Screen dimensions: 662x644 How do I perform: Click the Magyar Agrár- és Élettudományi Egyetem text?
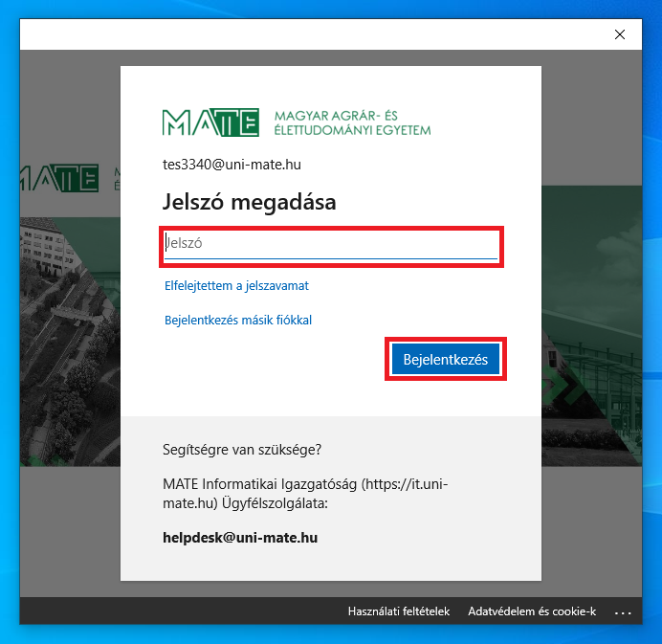click(352, 122)
